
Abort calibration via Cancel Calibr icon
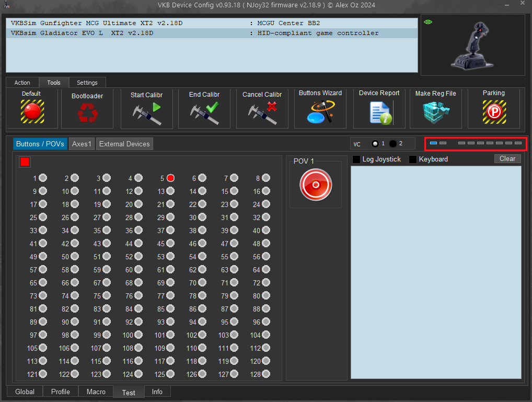click(x=262, y=113)
